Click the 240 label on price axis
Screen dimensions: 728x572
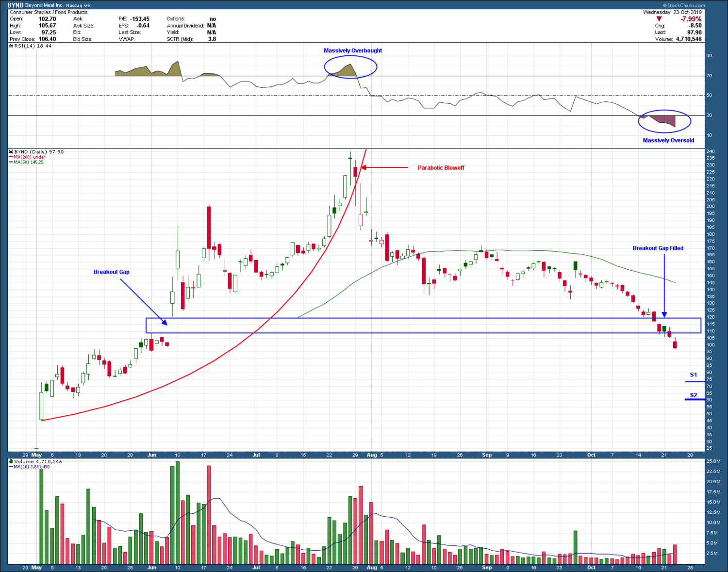pos(711,151)
